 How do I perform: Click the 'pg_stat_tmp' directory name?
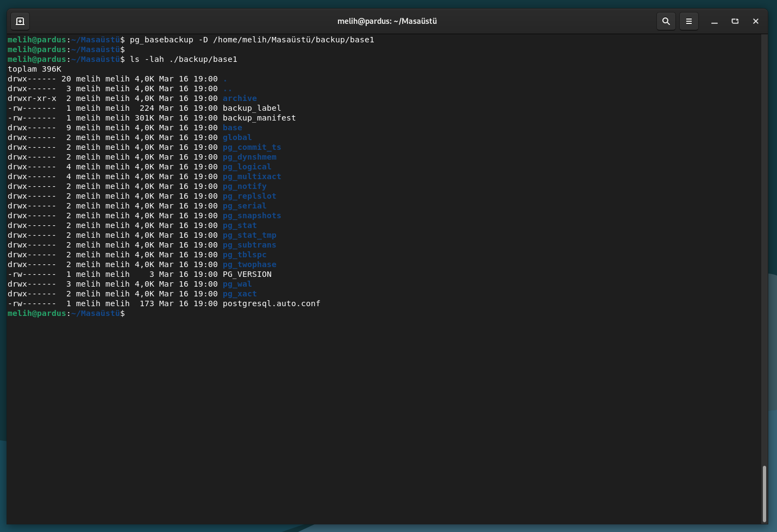(x=249, y=235)
